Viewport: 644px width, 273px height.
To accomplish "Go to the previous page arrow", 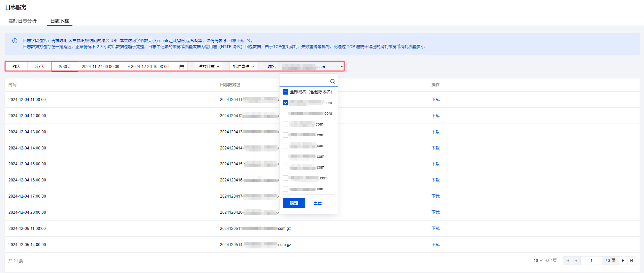I will (576, 261).
